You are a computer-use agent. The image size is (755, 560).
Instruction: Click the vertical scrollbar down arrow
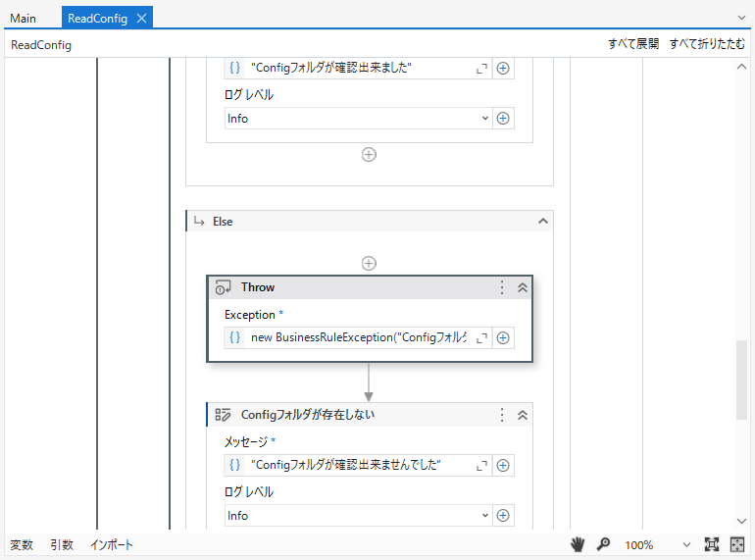click(x=741, y=521)
